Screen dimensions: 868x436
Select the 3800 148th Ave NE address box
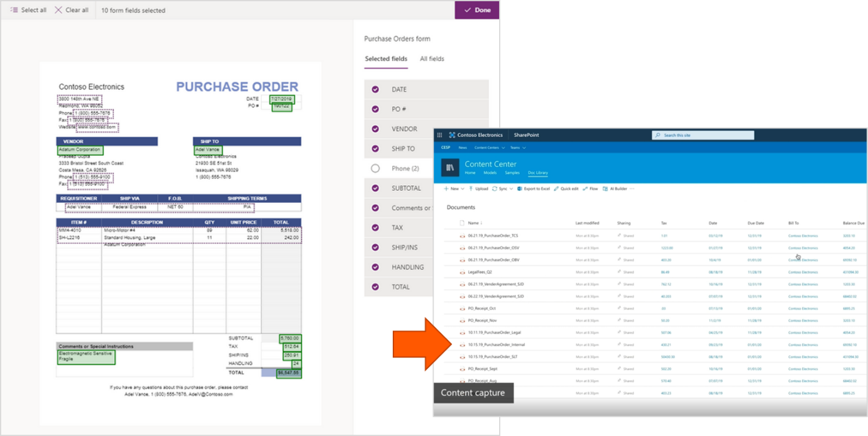79,99
